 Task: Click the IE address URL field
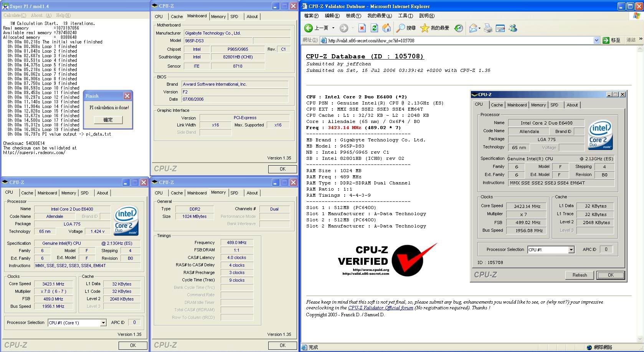[x=459, y=40]
